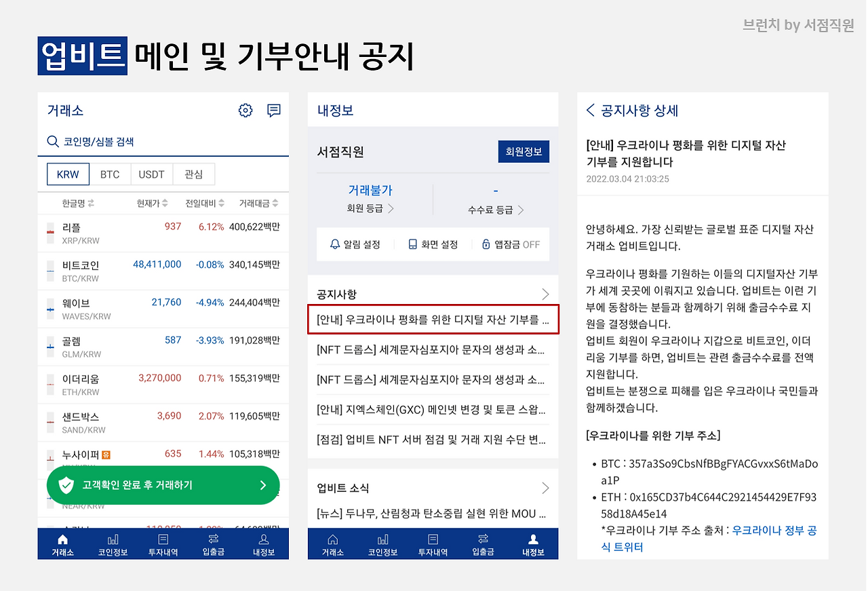Open 코인정보 in left screen bottom bar
The image size is (868, 591).
pos(113,545)
